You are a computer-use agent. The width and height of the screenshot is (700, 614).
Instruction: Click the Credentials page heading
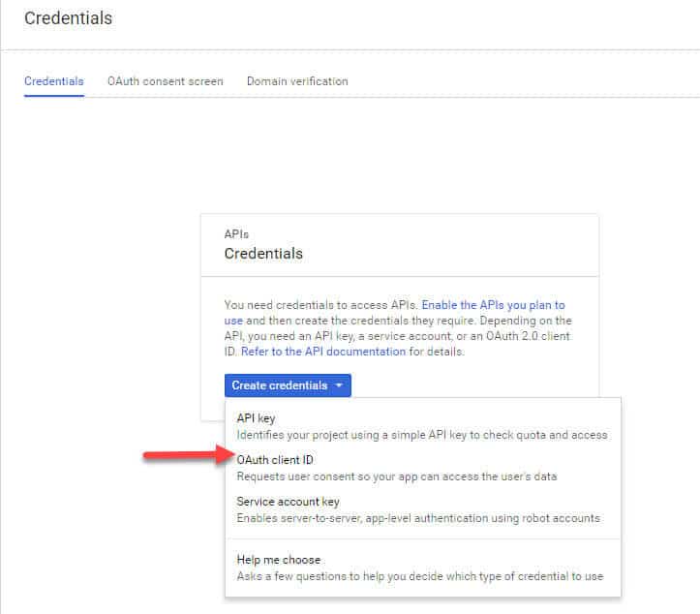click(69, 18)
